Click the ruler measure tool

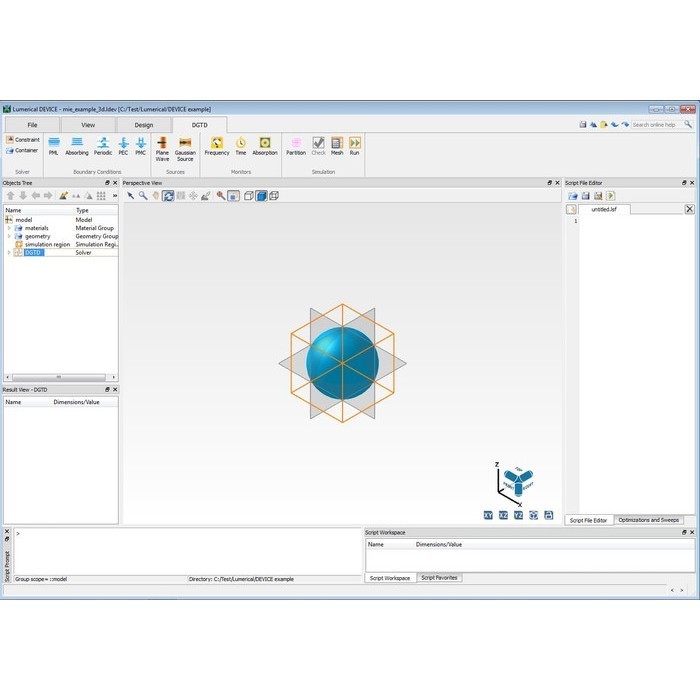pos(205,196)
